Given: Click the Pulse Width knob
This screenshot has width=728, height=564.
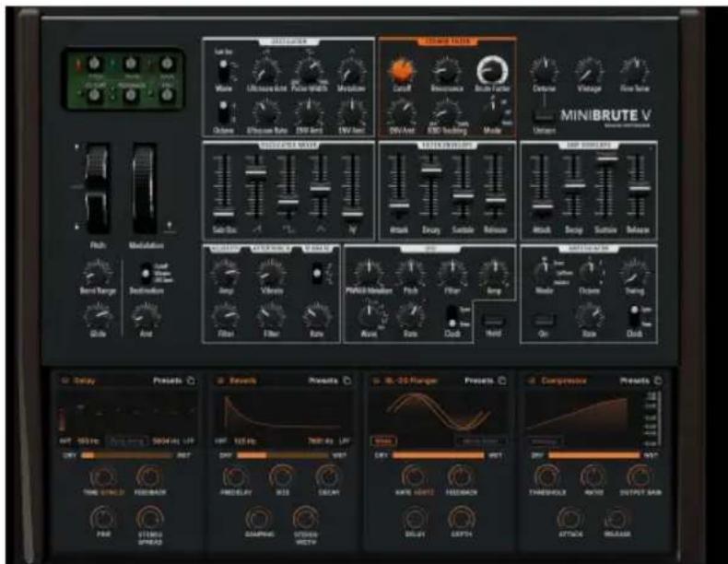Looking at the screenshot, I should [309, 71].
